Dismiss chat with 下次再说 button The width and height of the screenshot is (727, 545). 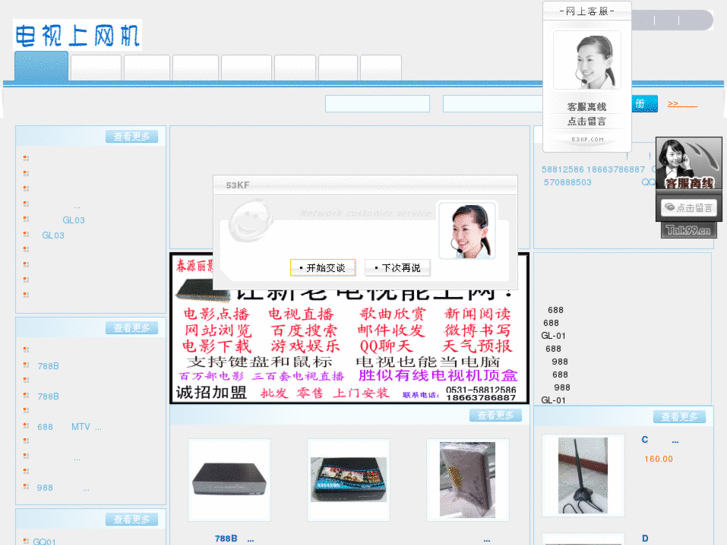click(397, 268)
